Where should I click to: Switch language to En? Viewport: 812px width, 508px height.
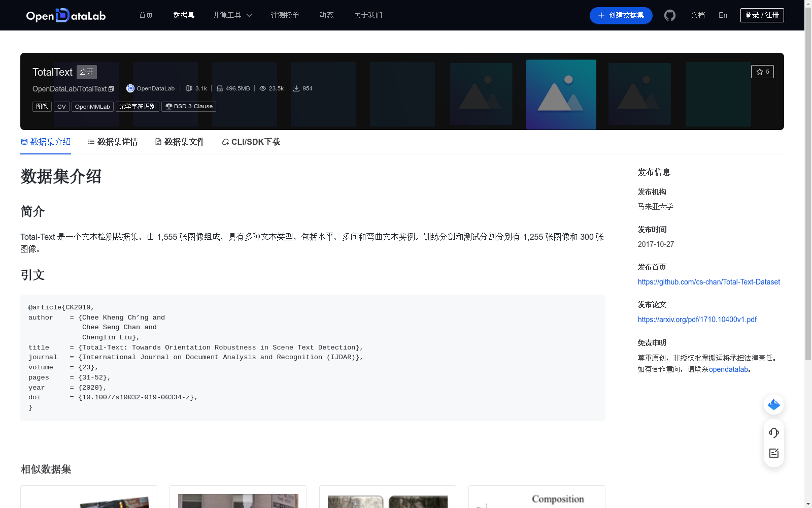(723, 15)
